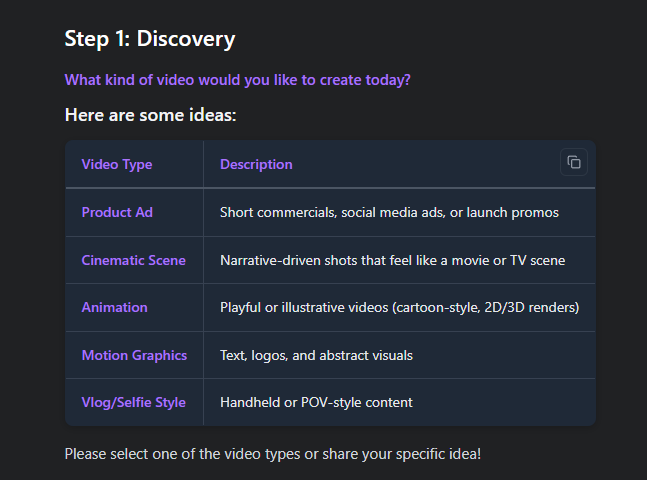Select the 'Video Type' column header

(117, 164)
